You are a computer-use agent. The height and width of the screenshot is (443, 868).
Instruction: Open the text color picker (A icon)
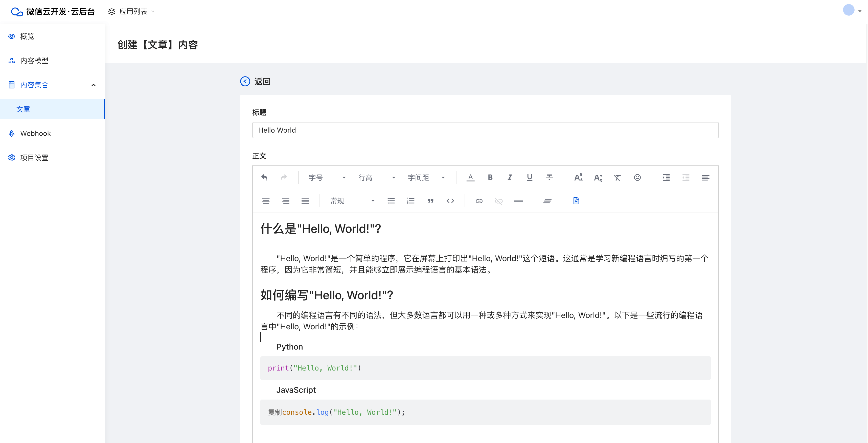click(x=470, y=177)
